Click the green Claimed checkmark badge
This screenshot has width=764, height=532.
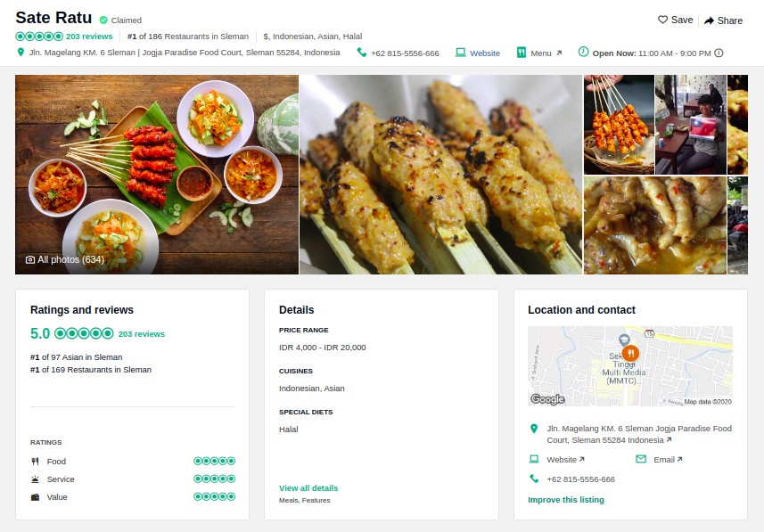tap(103, 20)
